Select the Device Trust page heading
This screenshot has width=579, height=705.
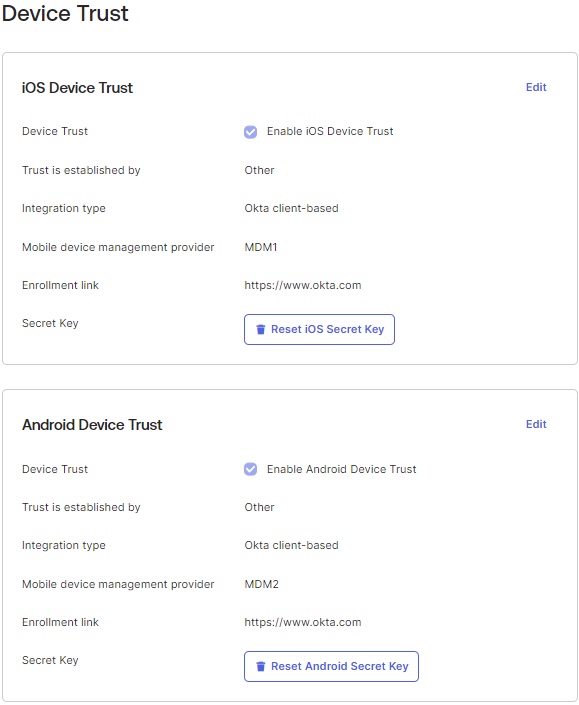pos(65,13)
